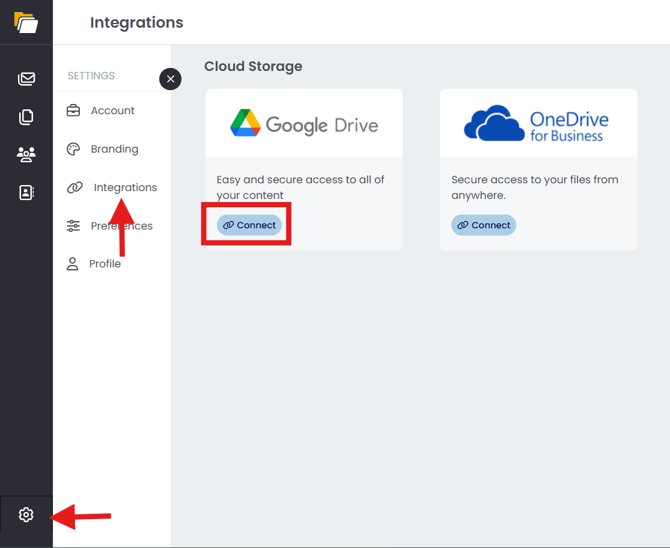Click the Preferences sliders icon
The image size is (670, 548).
pos(73,226)
